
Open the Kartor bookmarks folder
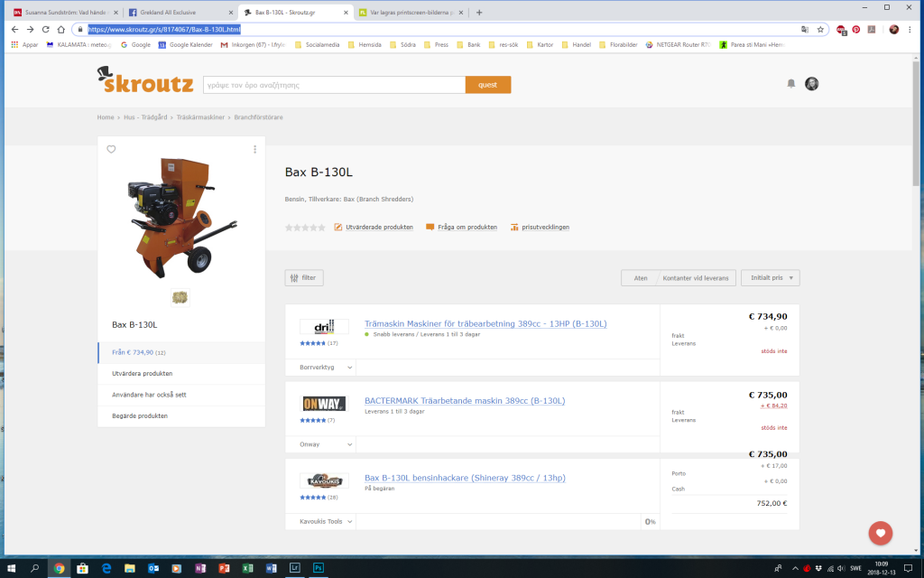pyautogui.click(x=540, y=45)
